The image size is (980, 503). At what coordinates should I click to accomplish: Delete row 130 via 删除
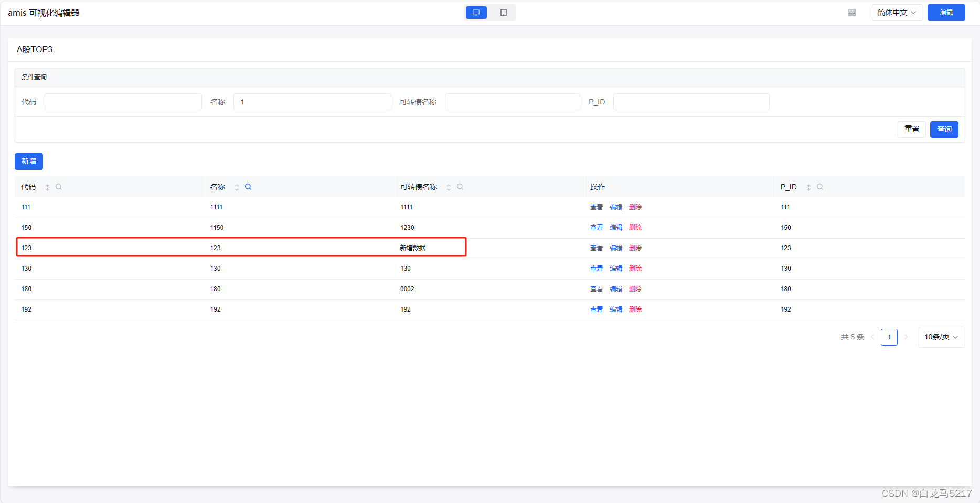point(635,269)
